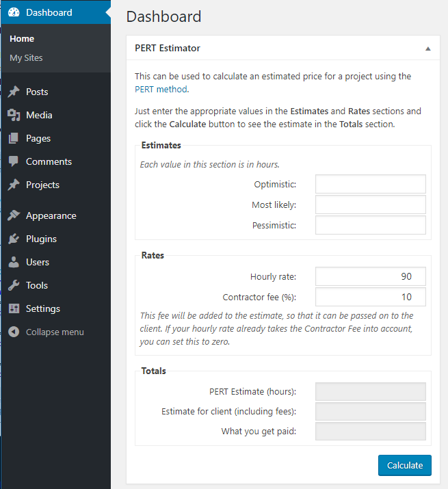Click the Plugins plug icon
Image resolution: width=448 pixels, height=489 pixels.
click(14, 239)
